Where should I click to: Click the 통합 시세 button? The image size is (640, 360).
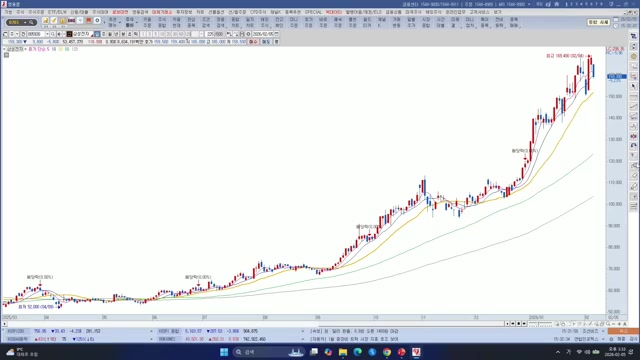tap(598, 22)
